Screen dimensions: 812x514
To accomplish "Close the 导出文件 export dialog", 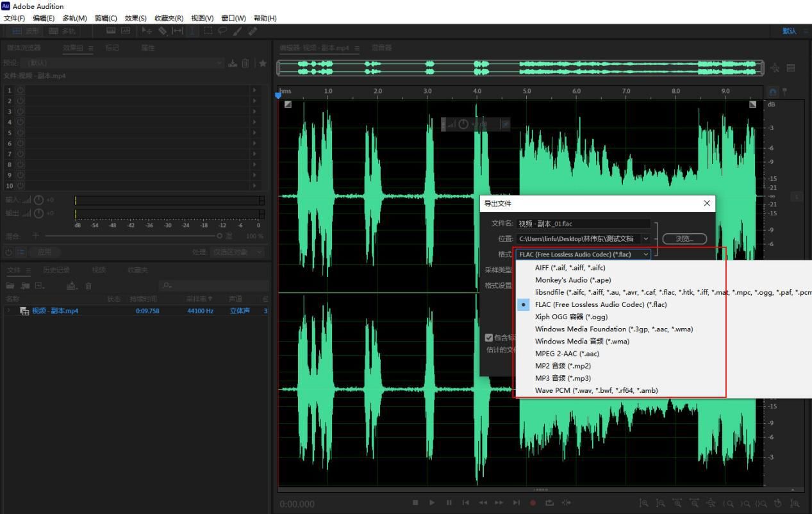I will click(707, 203).
